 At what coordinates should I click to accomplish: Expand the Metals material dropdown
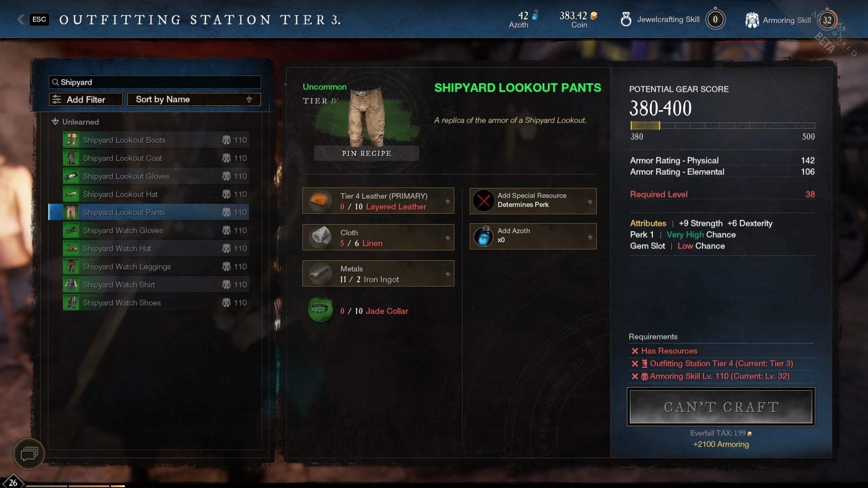[x=448, y=274]
